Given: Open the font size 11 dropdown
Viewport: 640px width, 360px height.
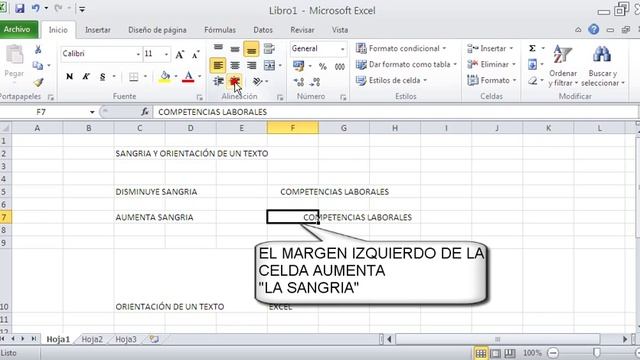Looking at the screenshot, I should pos(166,54).
